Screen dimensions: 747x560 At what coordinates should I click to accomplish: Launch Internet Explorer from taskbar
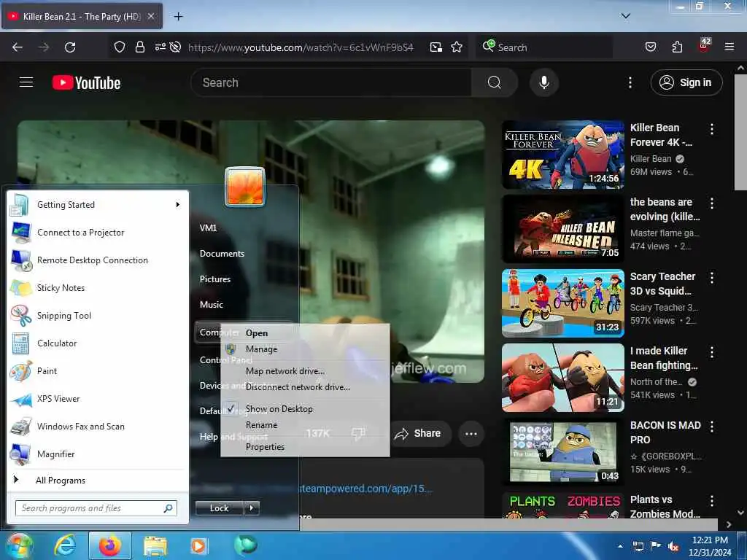tap(65, 545)
